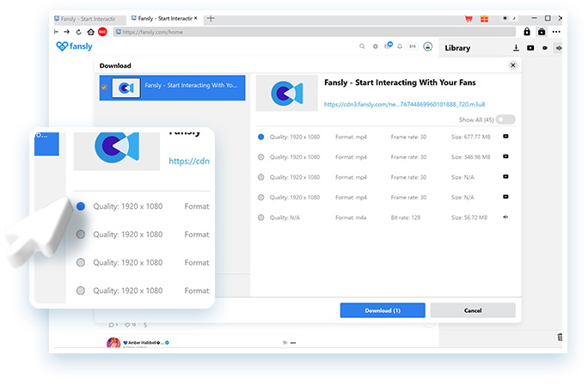Open Amber Halibell's profile avatar

[113, 342]
